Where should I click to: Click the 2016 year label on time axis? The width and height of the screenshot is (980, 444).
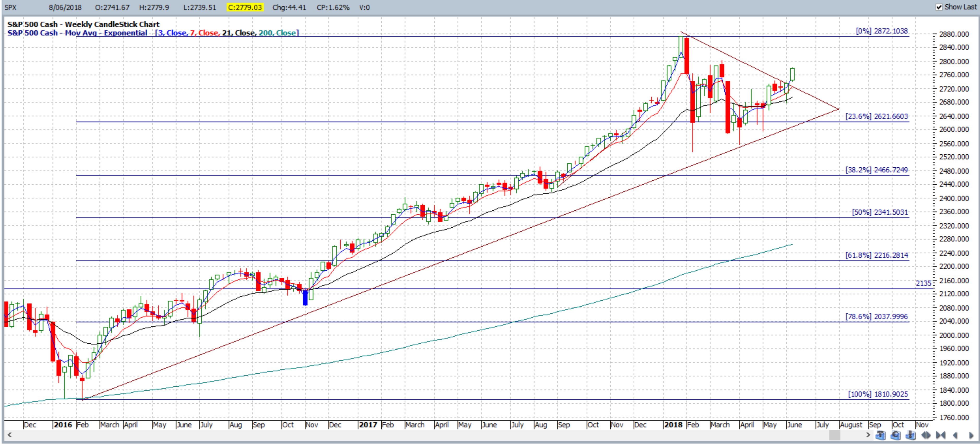(x=63, y=425)
